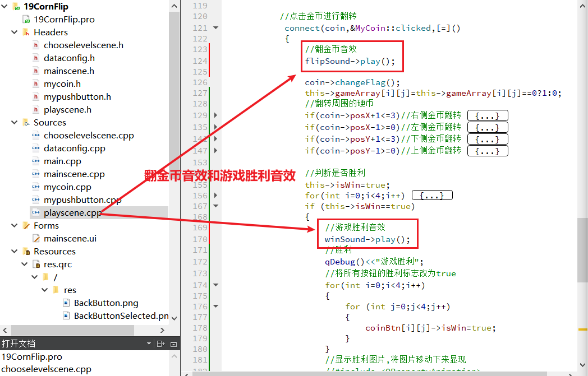Click the editor vertical scrollbar thumb
This screenshot has height=376, width=588.
[582, 250]
